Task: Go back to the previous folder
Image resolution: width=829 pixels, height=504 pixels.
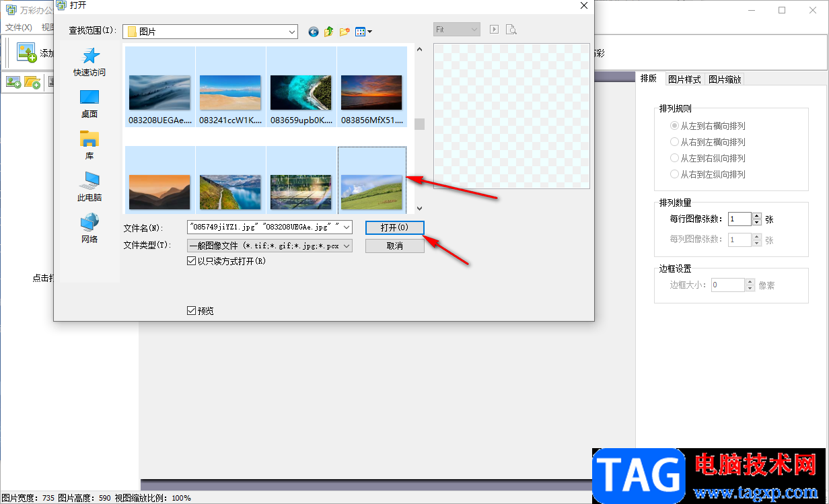Action: (314, 32)
